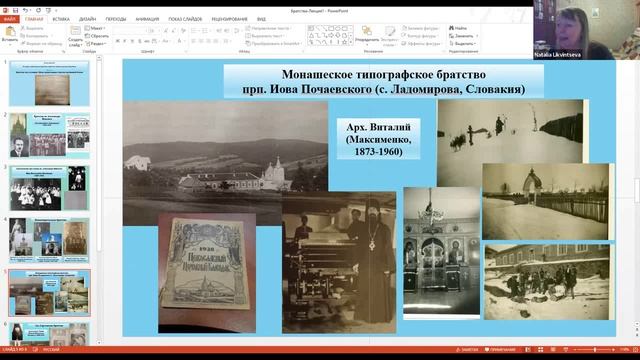Open Shape Fill (Заливка фигуры) menu

pyautogui.click(x=420, y=29)
